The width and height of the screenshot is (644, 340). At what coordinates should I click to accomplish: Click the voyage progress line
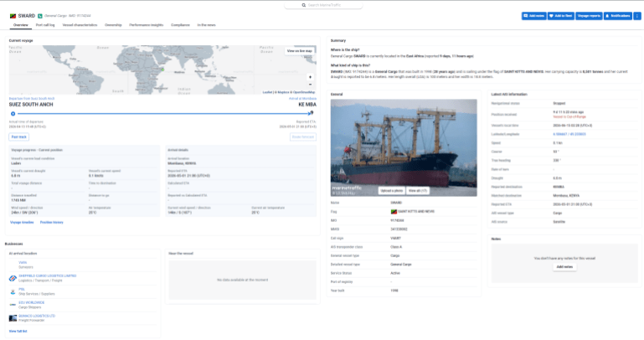click(x=162, y=114)
